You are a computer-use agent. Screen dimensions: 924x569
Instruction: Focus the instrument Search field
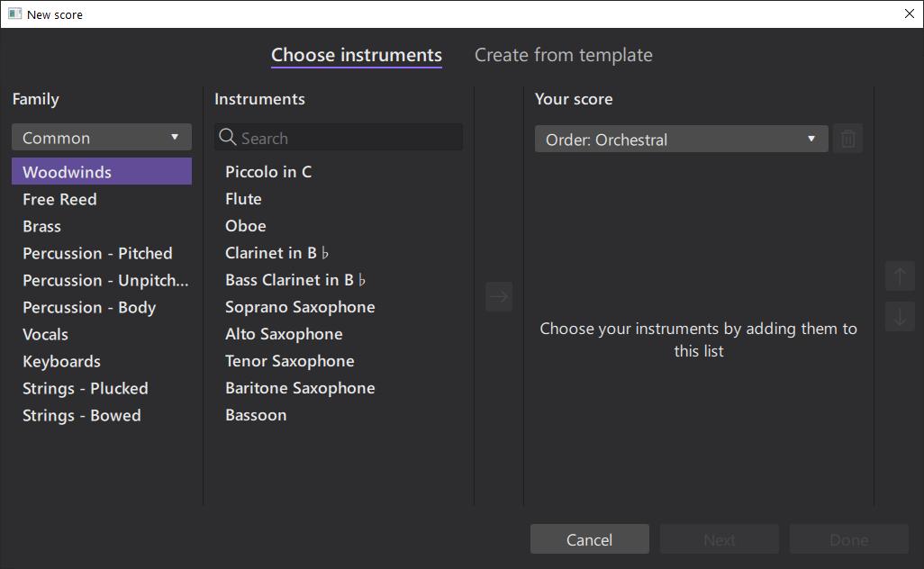pos(347,138)
